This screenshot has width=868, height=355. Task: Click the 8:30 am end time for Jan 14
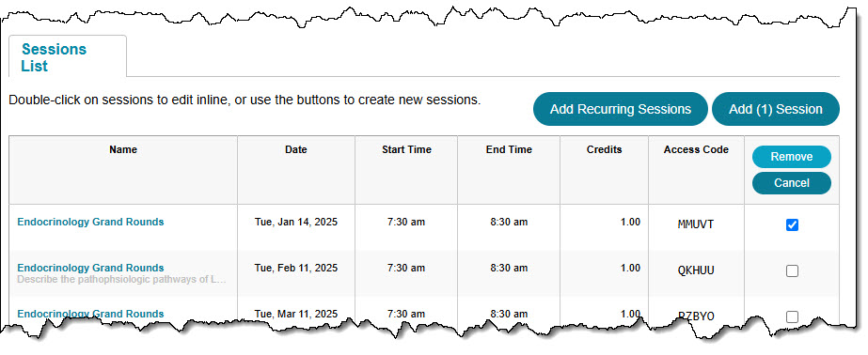tap(509, 222)
